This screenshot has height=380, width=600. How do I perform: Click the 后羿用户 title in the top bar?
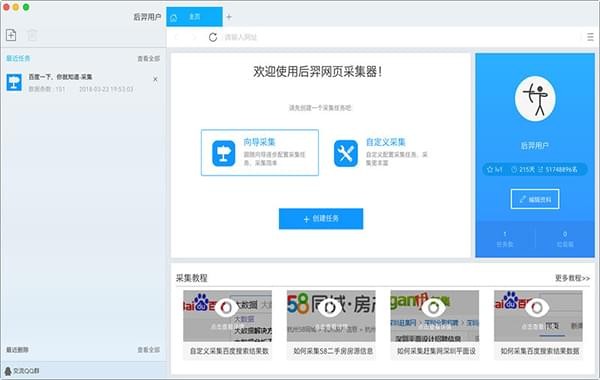[147, 17]
